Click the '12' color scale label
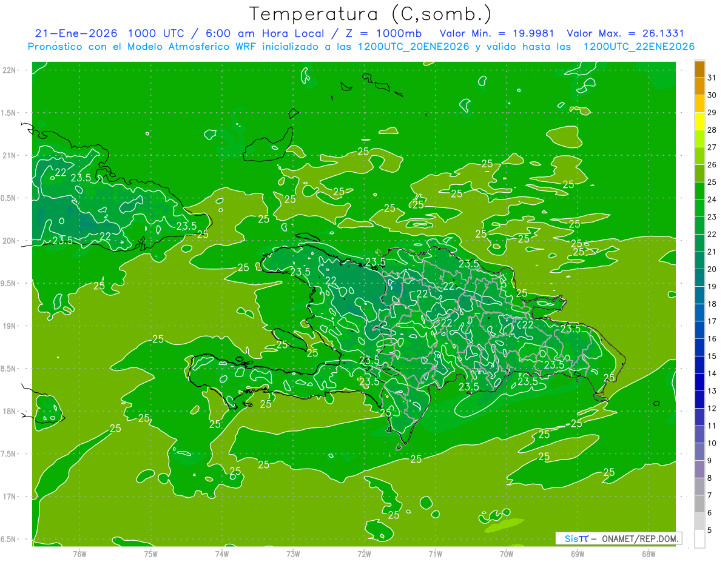The width and height of the screenshot is (728, 562). click(712, 409)
